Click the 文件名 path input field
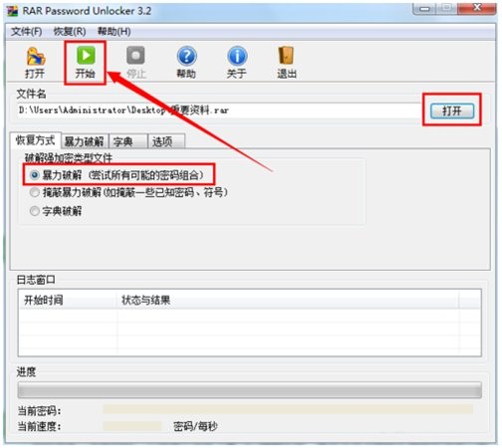The height and width of the screenshot is (448, 502). coord(219,111)
